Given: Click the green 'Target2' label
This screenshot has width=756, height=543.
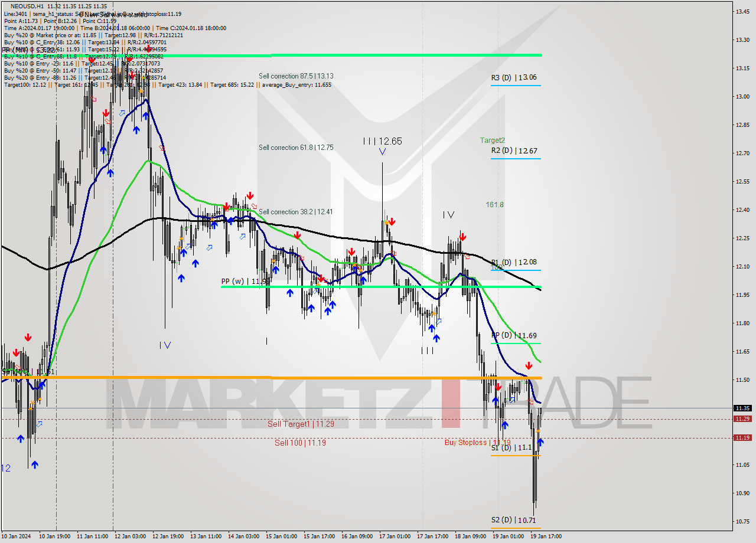Looking at the screenshot, I should (x=492, y=140).
